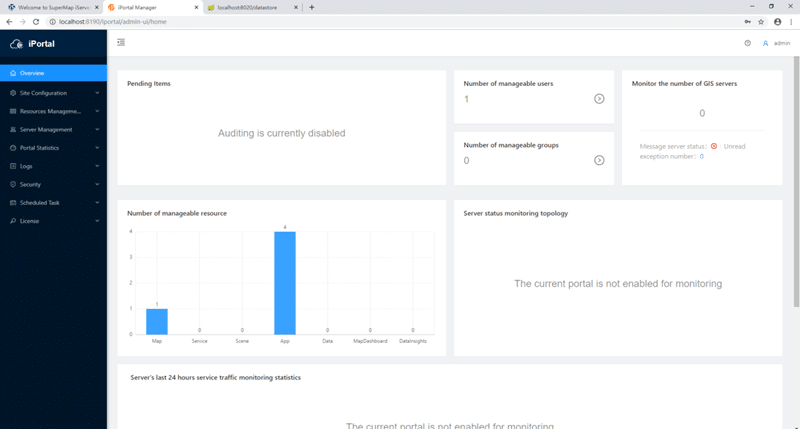
Task: Click the Overview home icon
Action: [x=13, y=73]
